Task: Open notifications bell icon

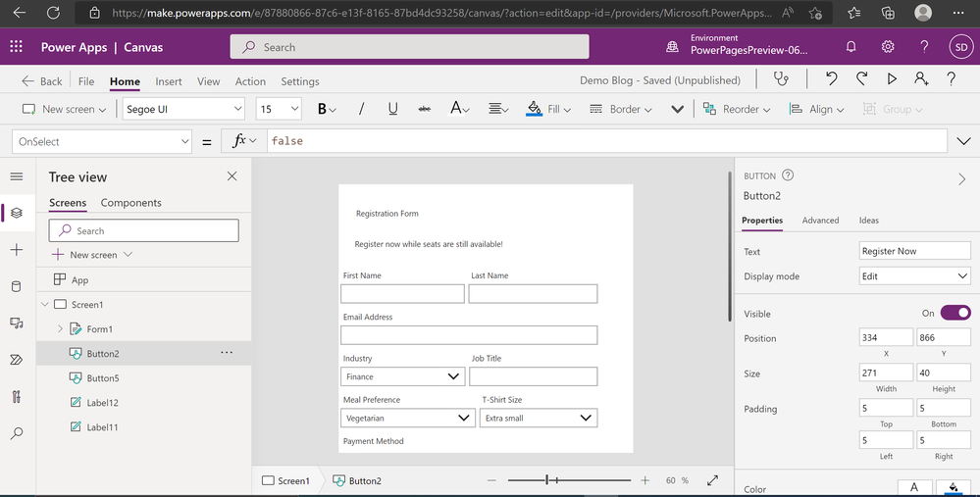Action: click(x=851, y=47)
